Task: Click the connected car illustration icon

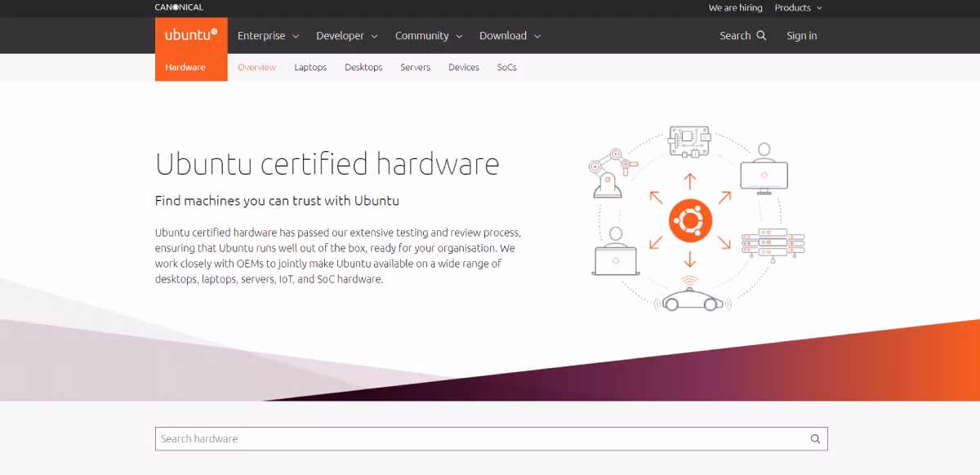Action: tap(691, 295)
